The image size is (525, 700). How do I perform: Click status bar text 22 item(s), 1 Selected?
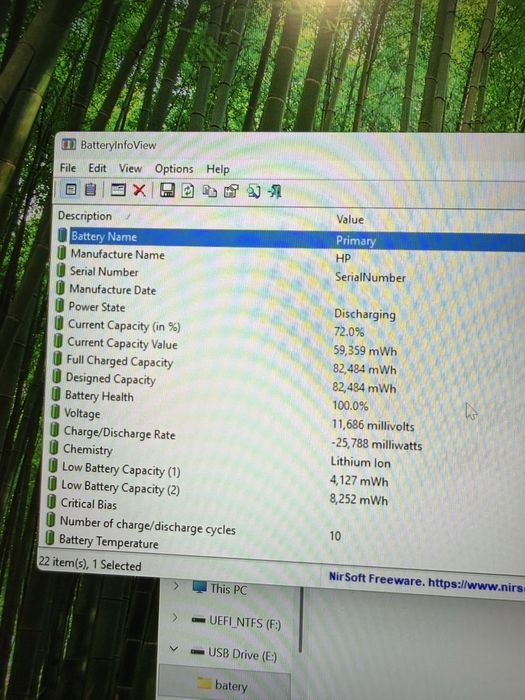[90, 563]
